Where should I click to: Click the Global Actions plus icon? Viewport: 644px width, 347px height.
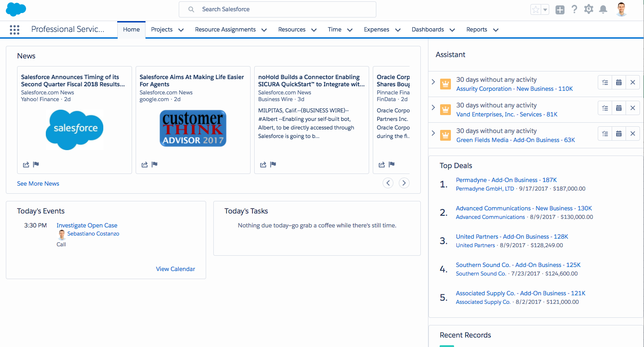click(560, 9)
